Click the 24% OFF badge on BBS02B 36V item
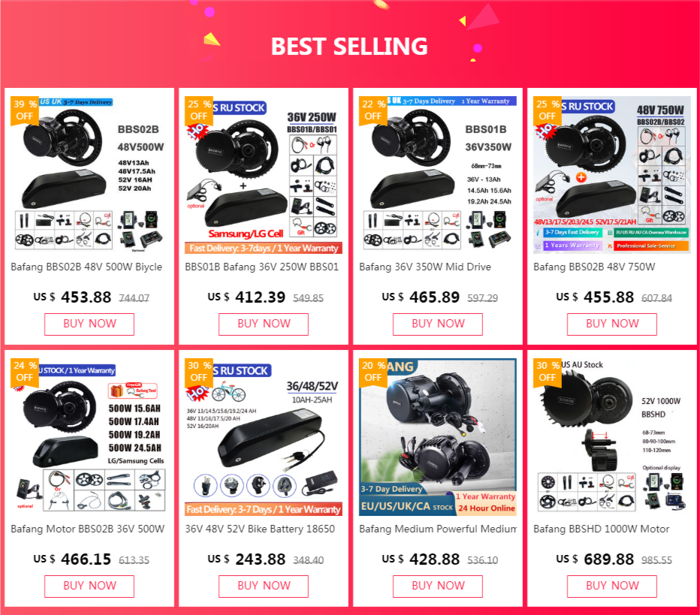 click(x=25, y=371)
